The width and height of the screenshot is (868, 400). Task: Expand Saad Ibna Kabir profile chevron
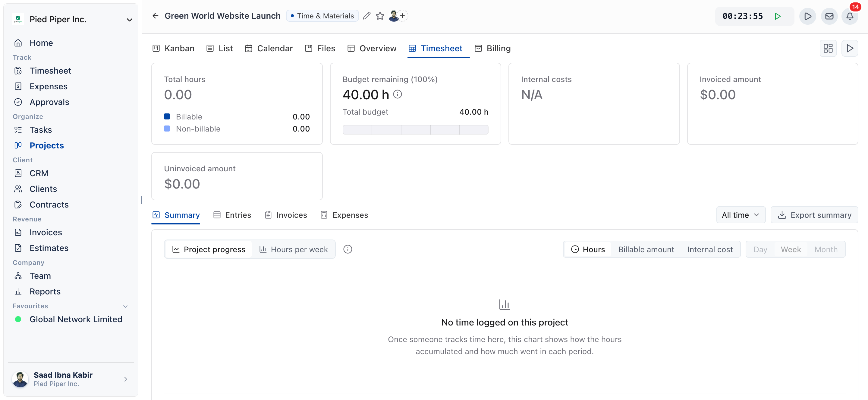(x=125, y=379)
